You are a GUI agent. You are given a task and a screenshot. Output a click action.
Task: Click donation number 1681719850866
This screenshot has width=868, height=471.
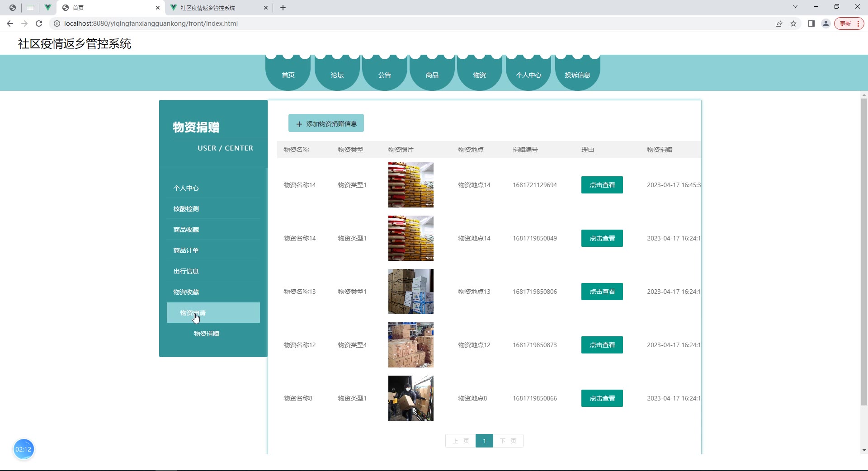(x=535, y=398)
